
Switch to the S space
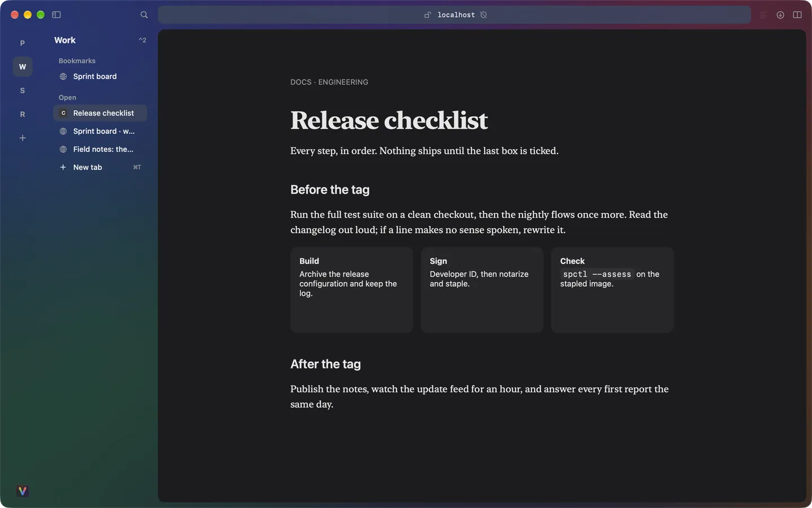click(23, 90)
